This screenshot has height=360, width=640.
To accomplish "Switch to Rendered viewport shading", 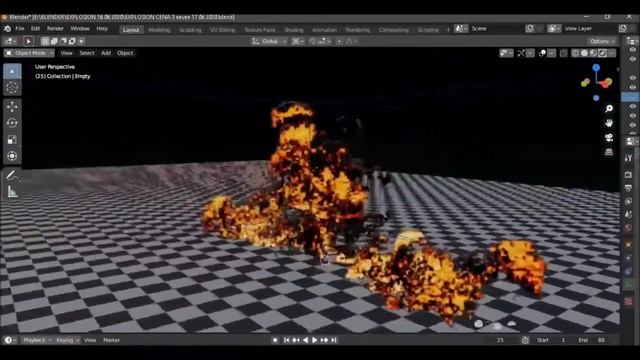I will coord(602,53).
